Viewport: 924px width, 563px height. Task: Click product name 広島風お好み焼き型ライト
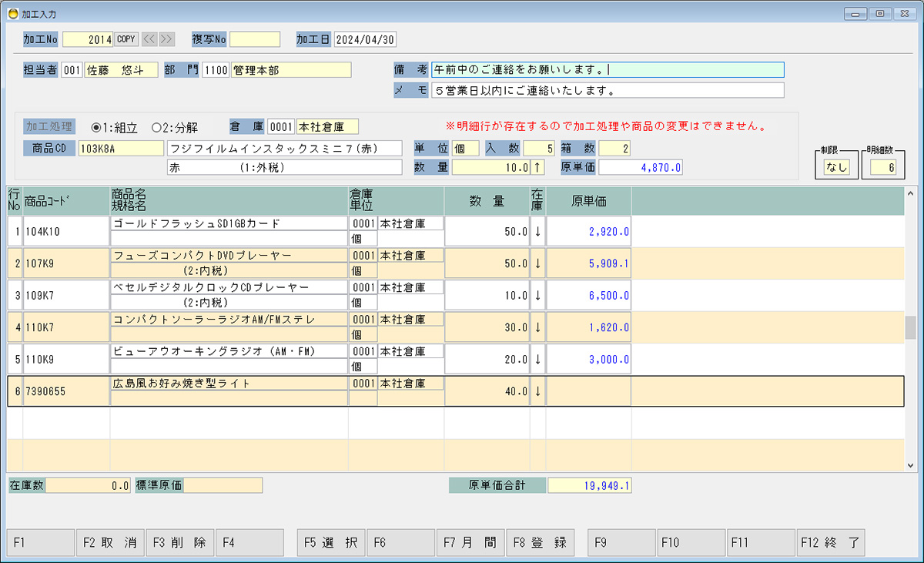(x=229, y=384)
